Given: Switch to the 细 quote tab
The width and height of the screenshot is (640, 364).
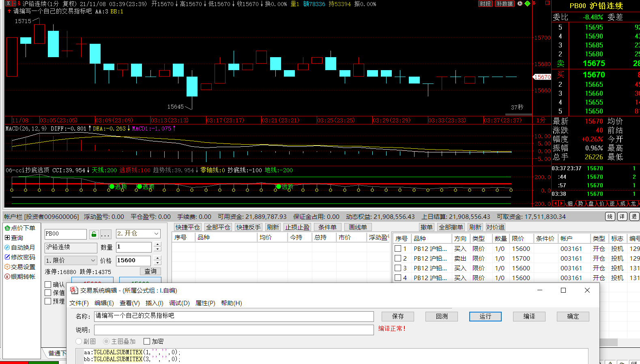Looking at the screenshot, I should coord(570,203).
